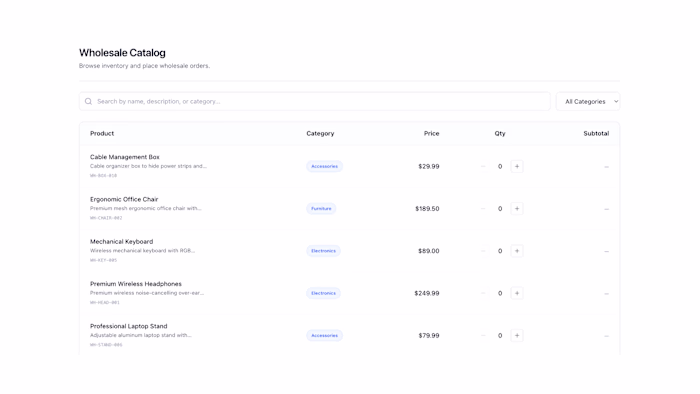Select the Ergonomic Office Chair product name
This screenshot has height=394, width=700.
[x=124, y=199]
